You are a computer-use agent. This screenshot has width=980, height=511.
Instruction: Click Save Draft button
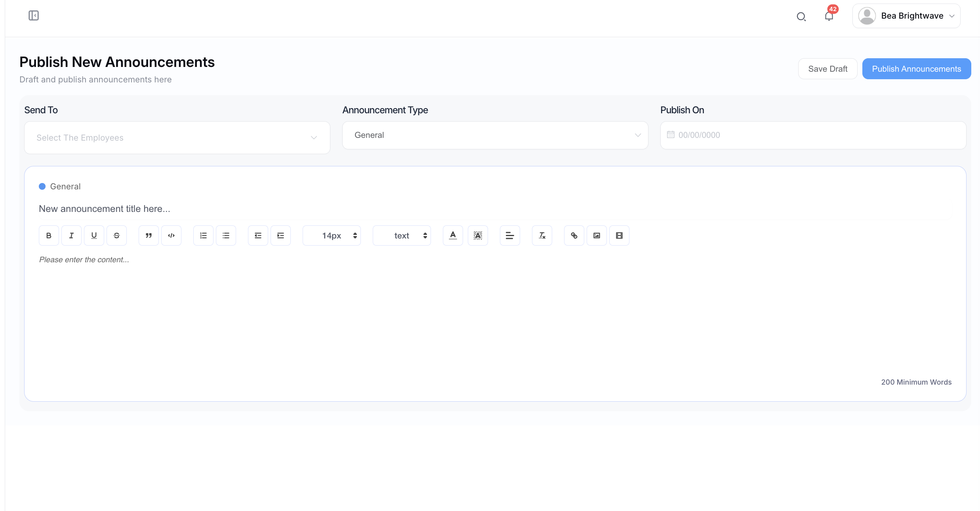pyautogui.click(x=827, y=69)
